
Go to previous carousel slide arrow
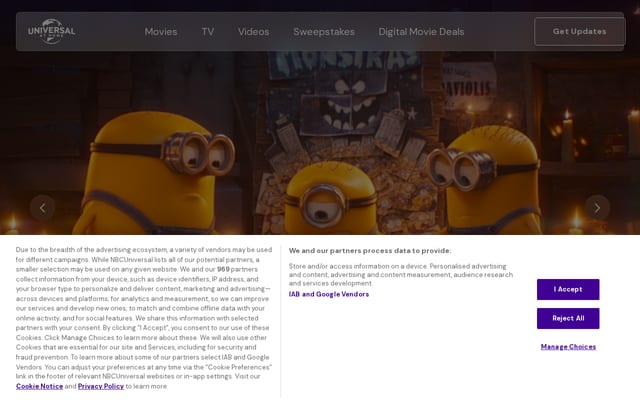point(42,208)
